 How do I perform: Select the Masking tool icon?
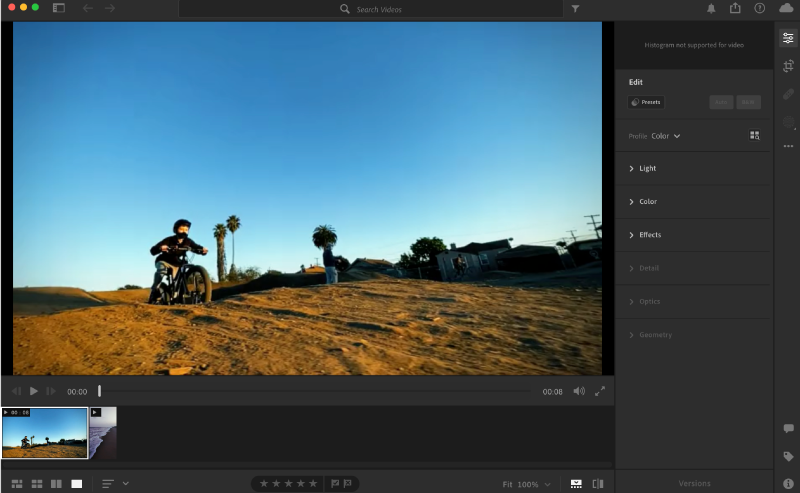pyautogui.click(x=788, y=122)
